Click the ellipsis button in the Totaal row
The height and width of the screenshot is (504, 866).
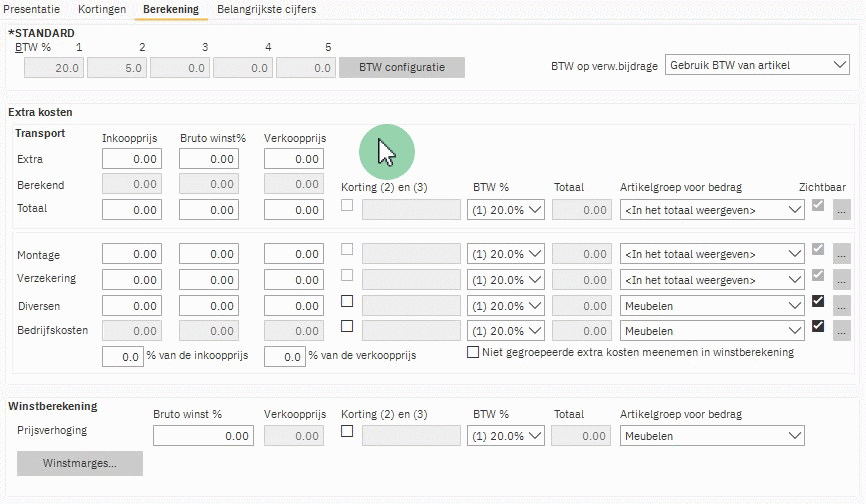pos(841,210)
